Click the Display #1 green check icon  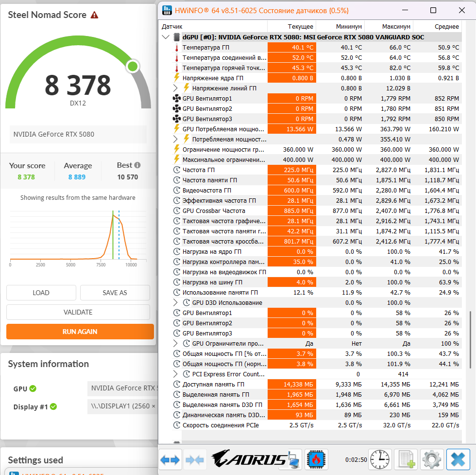pyautogui.click(x=53, y=406)
